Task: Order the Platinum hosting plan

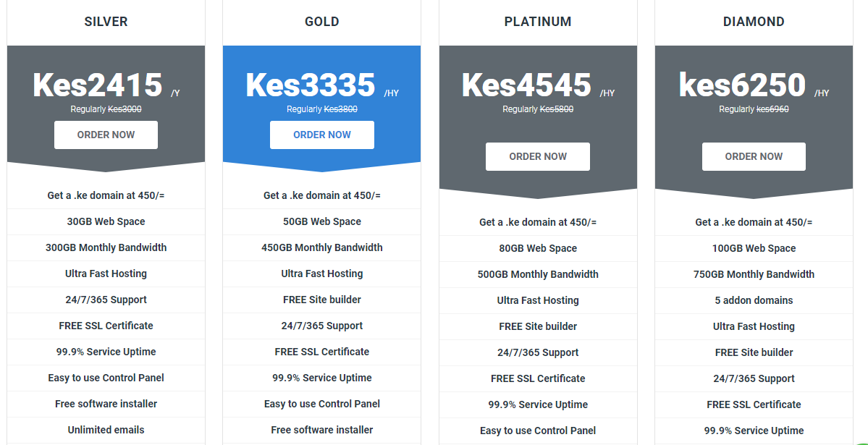Action: tap(537, 156)
